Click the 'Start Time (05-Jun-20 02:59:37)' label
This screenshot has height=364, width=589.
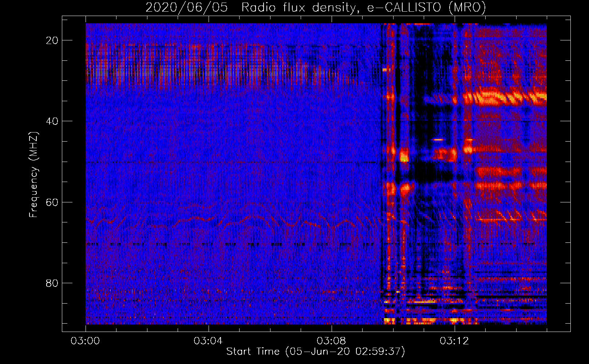[316, 352]
